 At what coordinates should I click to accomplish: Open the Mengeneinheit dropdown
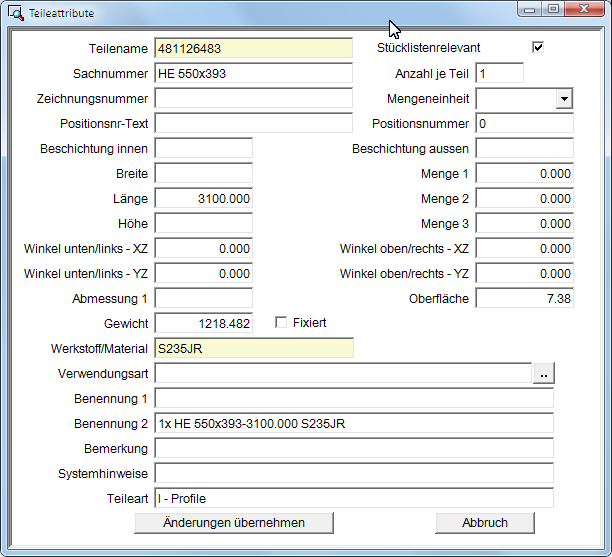[564, 99]
